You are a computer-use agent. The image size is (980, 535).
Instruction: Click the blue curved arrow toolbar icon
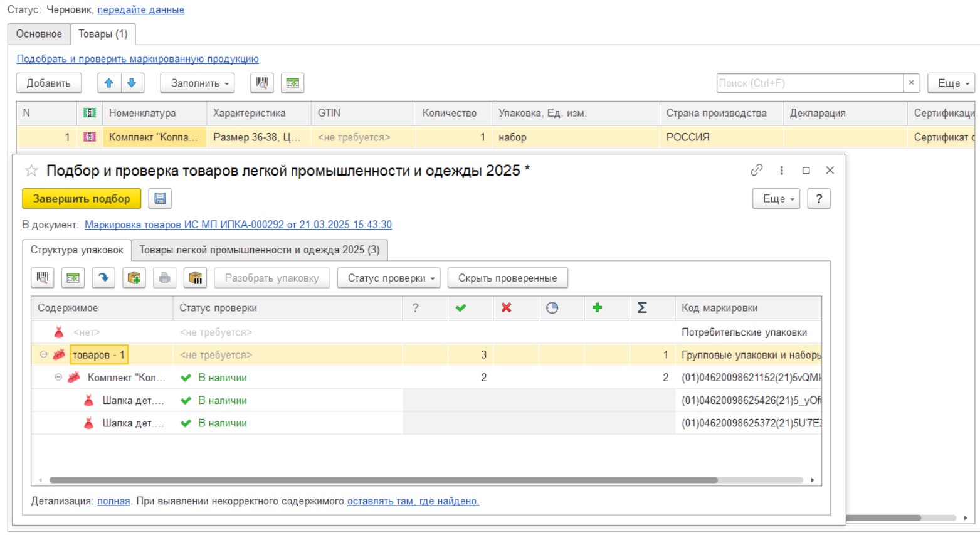103,278
